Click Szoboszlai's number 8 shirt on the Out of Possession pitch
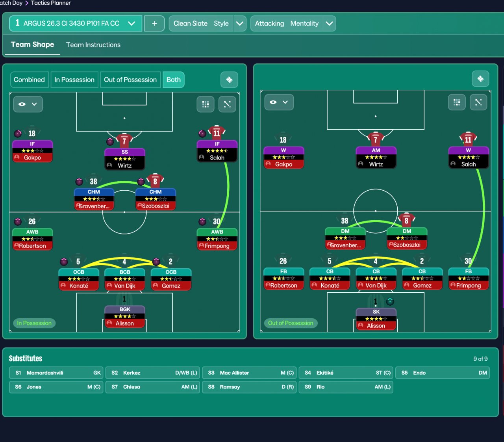Viewport: 504px width, 442px height. [x=407, y=220]
